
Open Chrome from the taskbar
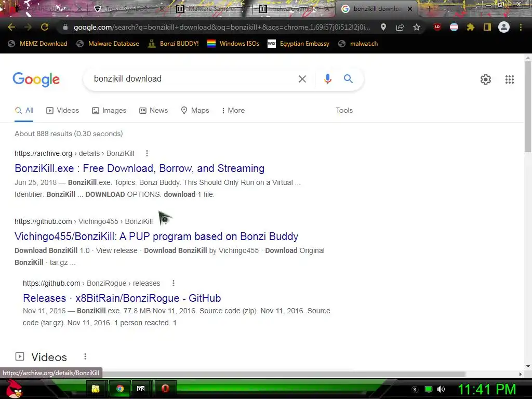tap(120, 389)
